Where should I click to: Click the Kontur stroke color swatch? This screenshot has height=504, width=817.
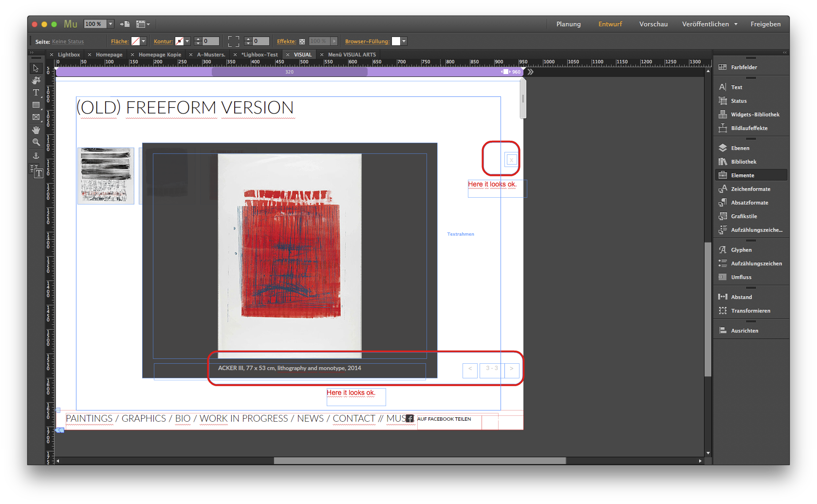pyautogui.click(x=179, y=41)
